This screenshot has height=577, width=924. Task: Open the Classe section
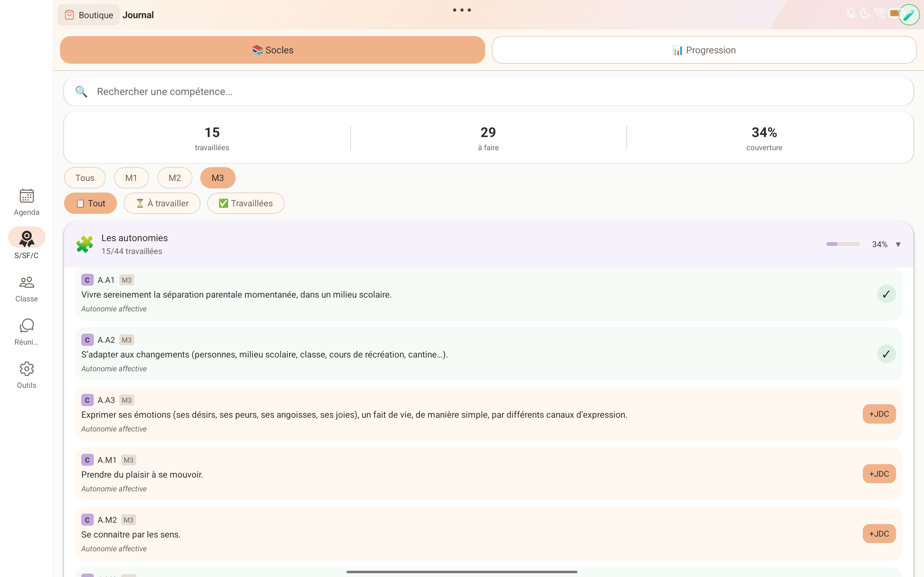point(26,288)
